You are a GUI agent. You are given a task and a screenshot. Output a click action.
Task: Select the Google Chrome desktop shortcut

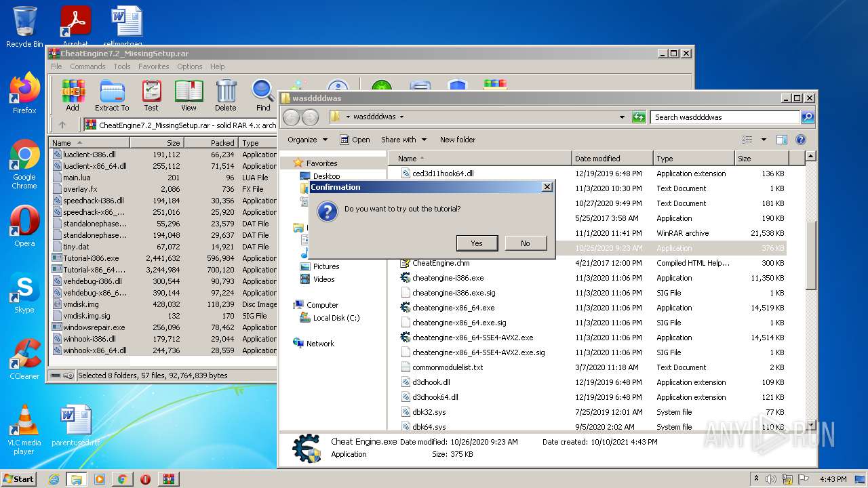(x=24, y=164)
